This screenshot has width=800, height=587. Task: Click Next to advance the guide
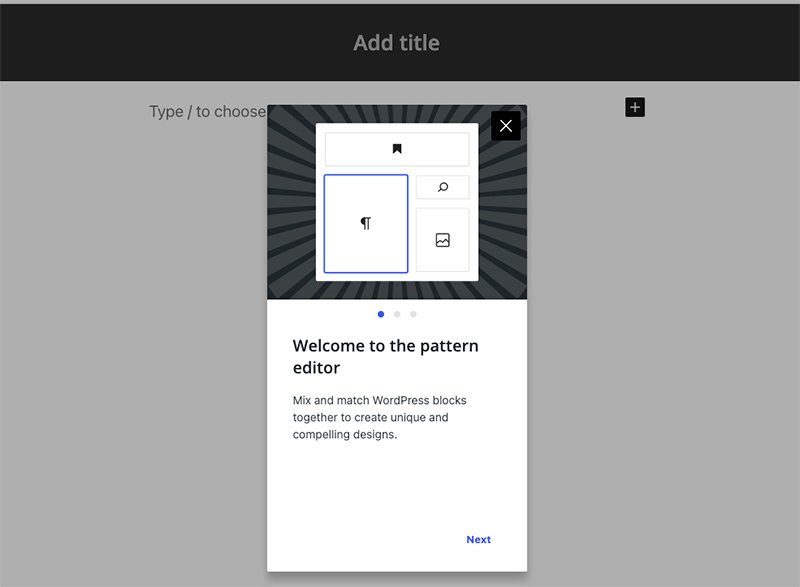tap(479, 540)
